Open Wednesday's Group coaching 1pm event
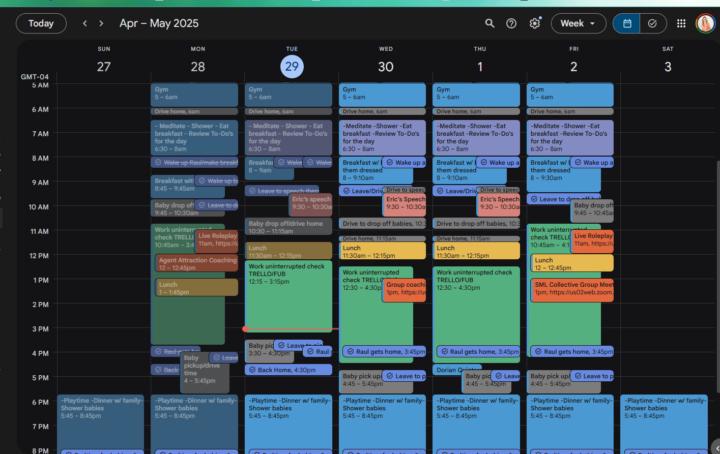Screen dimensions: 720x454 (405, 290)
